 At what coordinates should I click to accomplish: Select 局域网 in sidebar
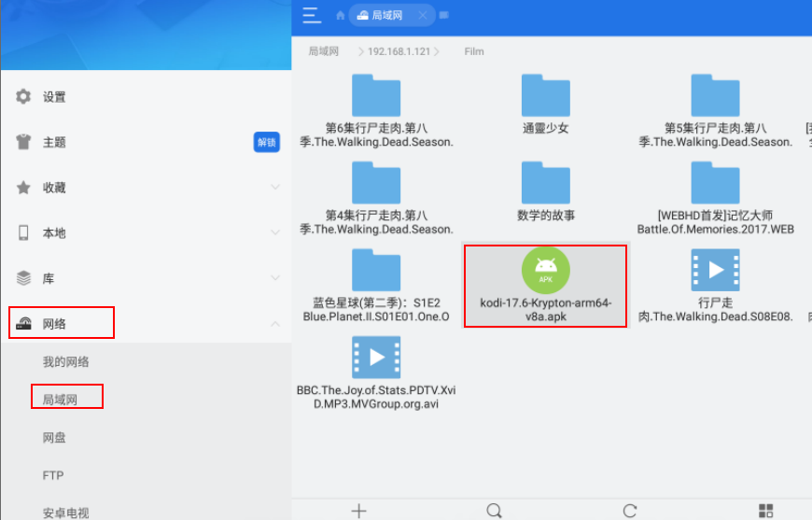[x=60, y=400]
